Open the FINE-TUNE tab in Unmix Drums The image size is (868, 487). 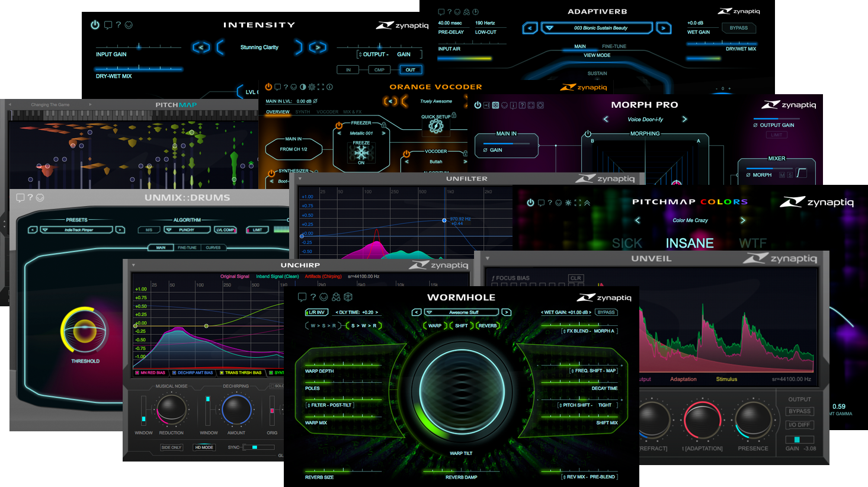187,248
